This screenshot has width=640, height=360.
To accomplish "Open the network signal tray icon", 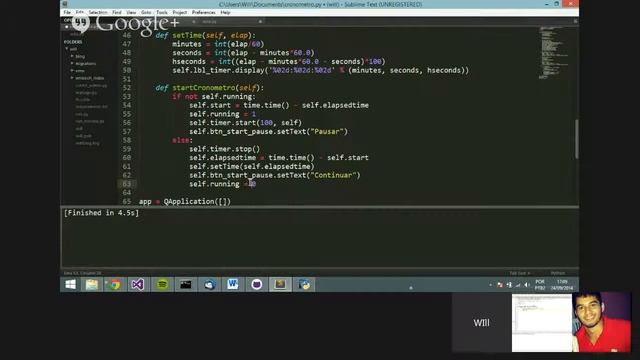I will click(518, 285).
